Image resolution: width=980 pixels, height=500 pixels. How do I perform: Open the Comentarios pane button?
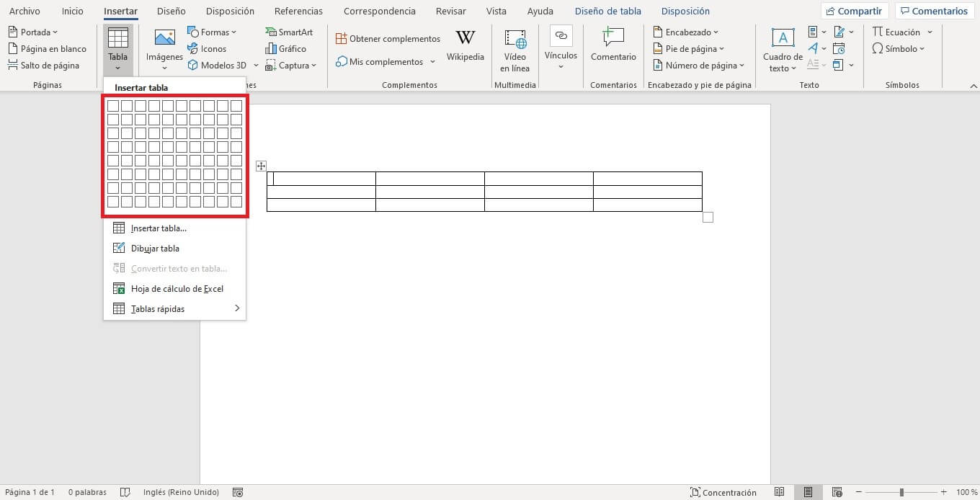tap(934, 11)
